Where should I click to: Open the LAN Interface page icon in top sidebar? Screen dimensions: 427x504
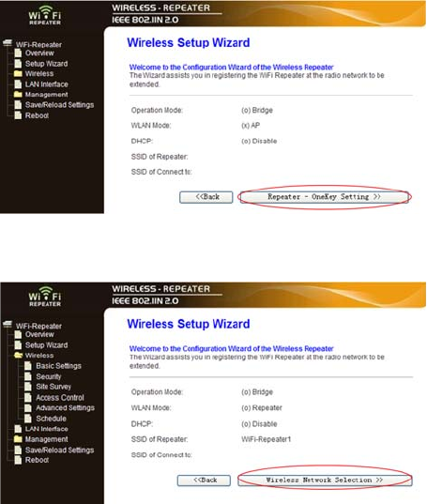coord(19,84)
